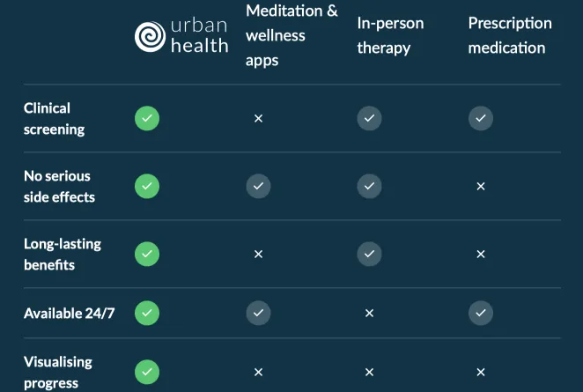
Task: Click gray check for apps No serious side effects
Action: coord(258,186)
